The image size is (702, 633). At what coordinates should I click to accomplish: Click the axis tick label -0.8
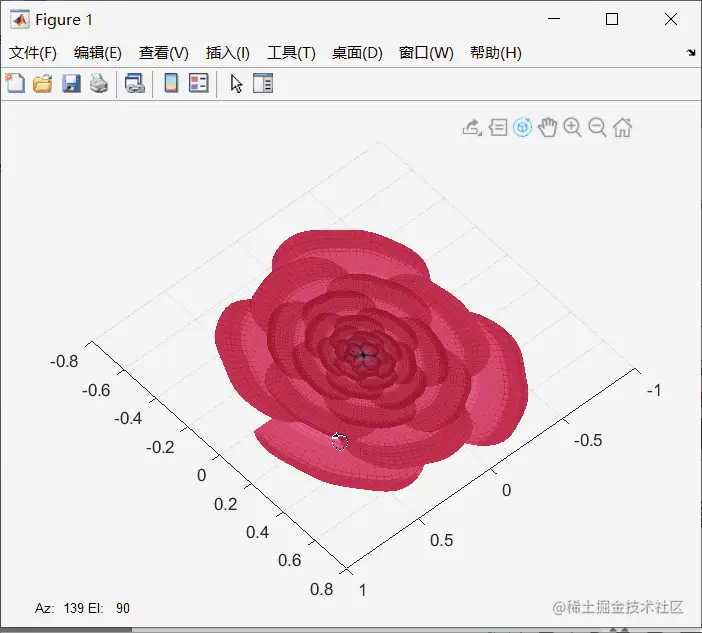pos(64,361)
